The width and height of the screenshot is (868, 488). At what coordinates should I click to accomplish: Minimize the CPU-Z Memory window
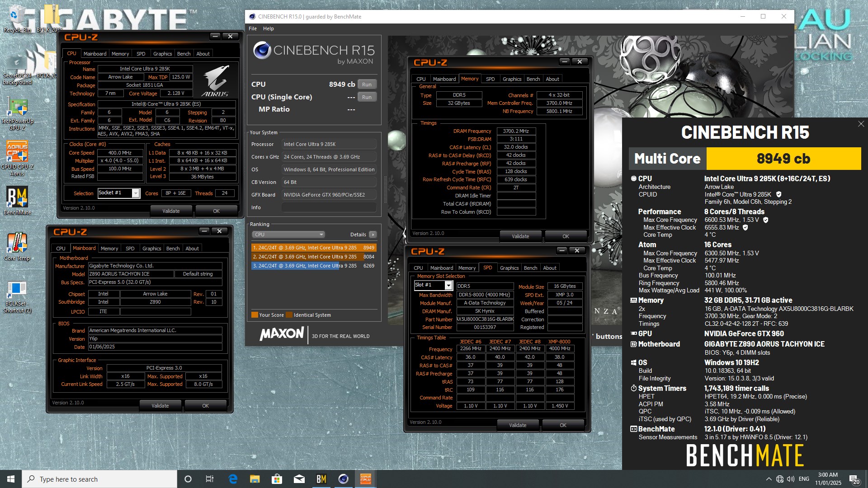point(565,61)
